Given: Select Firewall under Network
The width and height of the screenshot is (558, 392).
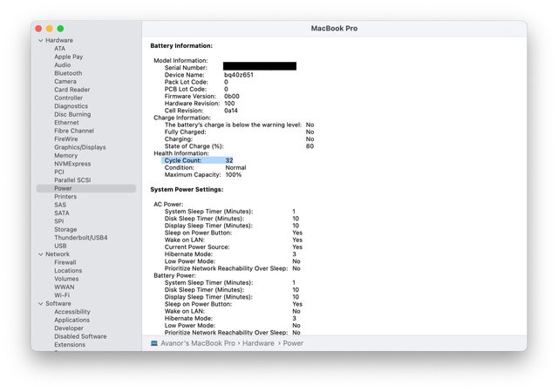Looking at the screenshot, I should pos(65,262).
